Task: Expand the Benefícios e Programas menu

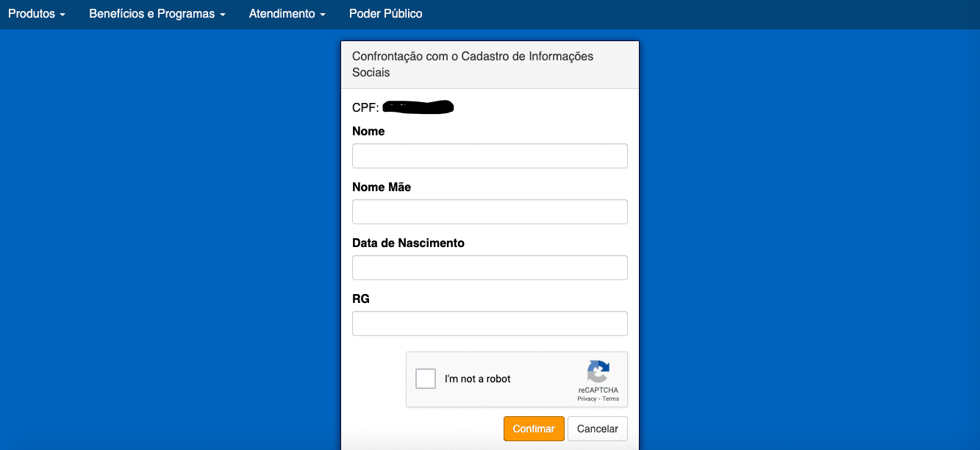Action: [x=157, y=14]
